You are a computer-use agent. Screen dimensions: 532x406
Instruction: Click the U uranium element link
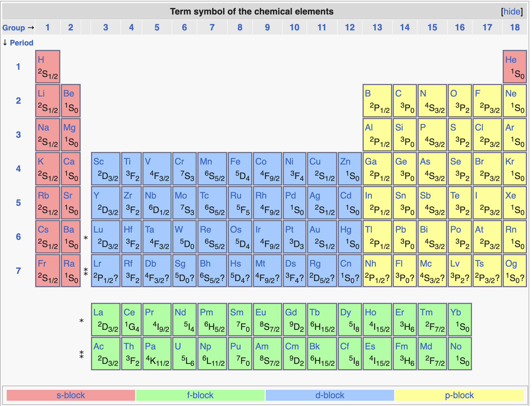tap(178, 346)
